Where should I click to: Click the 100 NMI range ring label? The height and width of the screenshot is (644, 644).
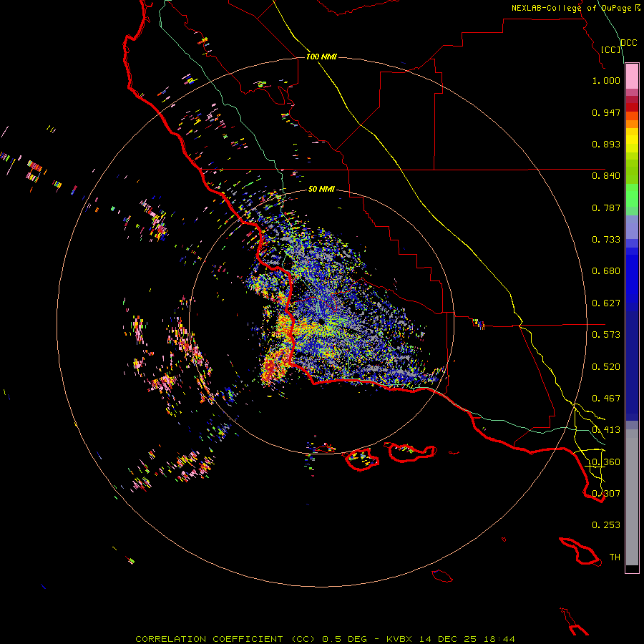click(x=321, y=57)
